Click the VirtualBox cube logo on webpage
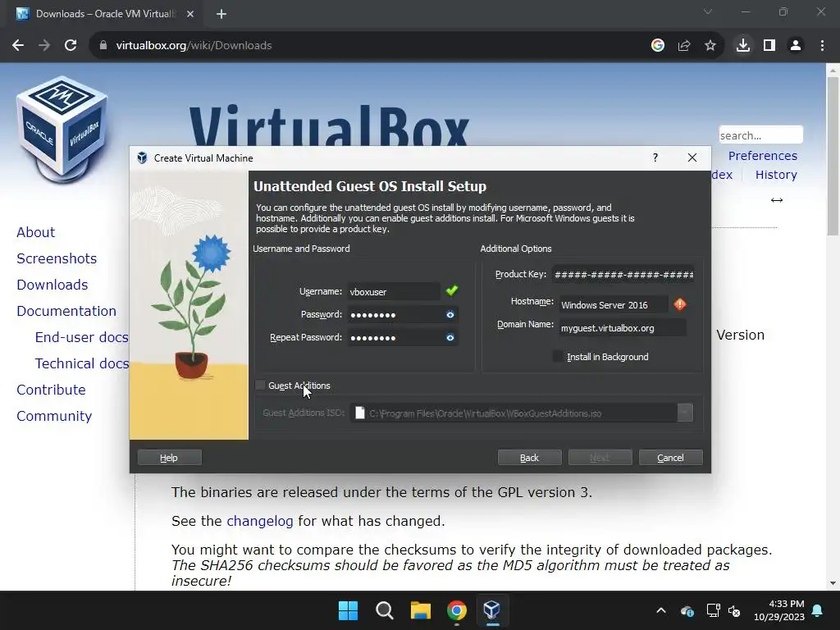 [62, 129]
